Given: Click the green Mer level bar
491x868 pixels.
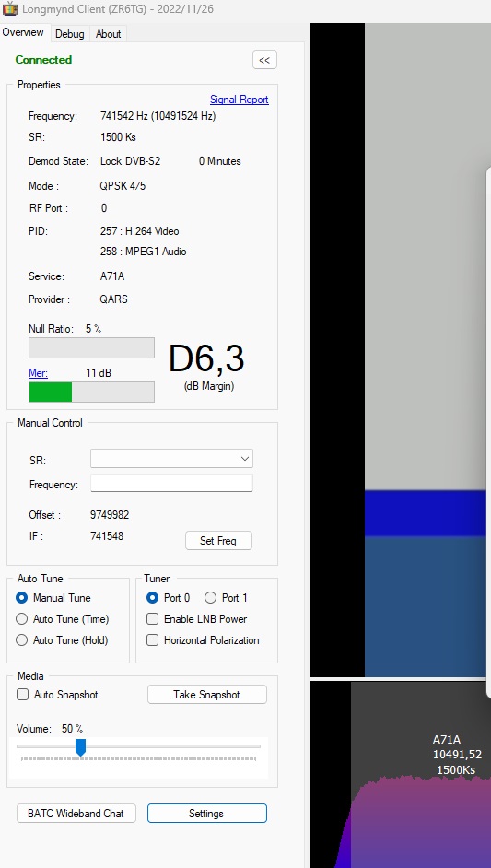Looking at the screenshot, I should point(51,392).
